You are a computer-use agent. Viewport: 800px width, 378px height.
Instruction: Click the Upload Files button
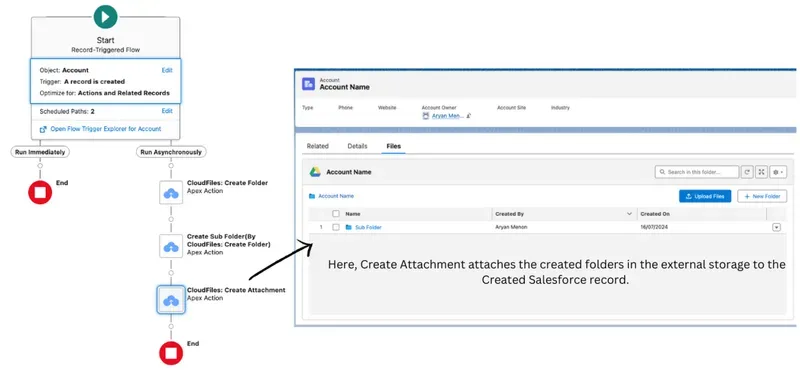click(x=705, y=196)
